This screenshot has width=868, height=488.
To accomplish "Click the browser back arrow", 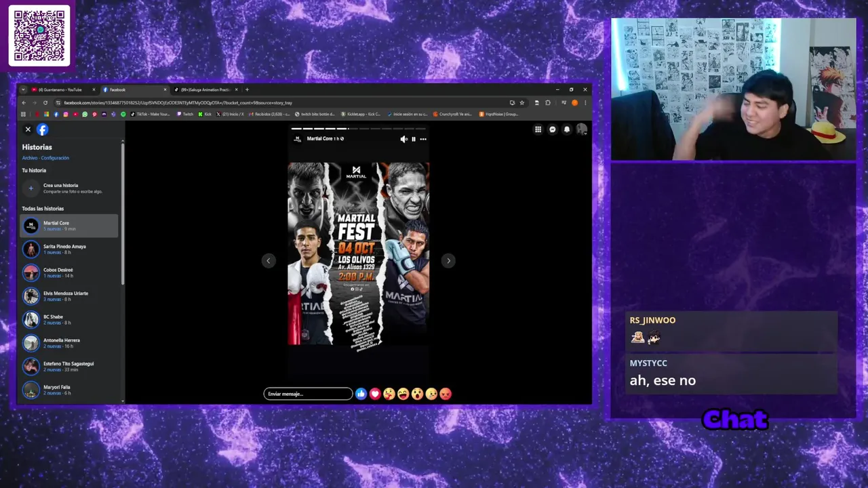I will (x=25, y=103).
